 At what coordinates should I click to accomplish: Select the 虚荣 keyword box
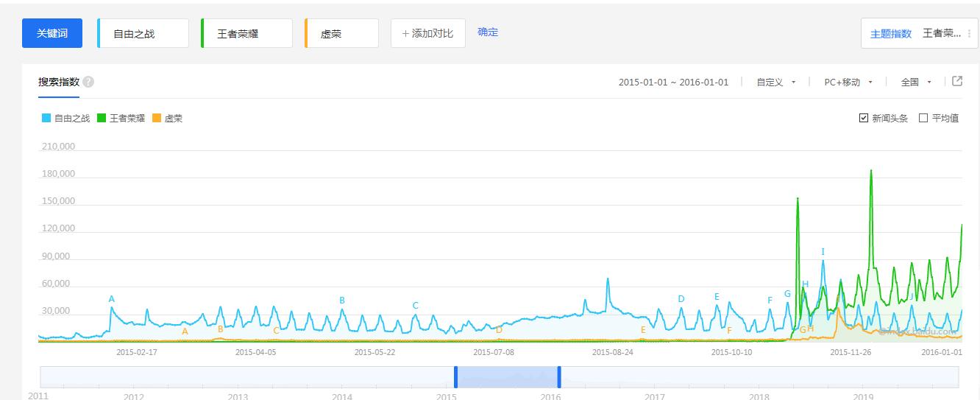(x=341, y=34)
